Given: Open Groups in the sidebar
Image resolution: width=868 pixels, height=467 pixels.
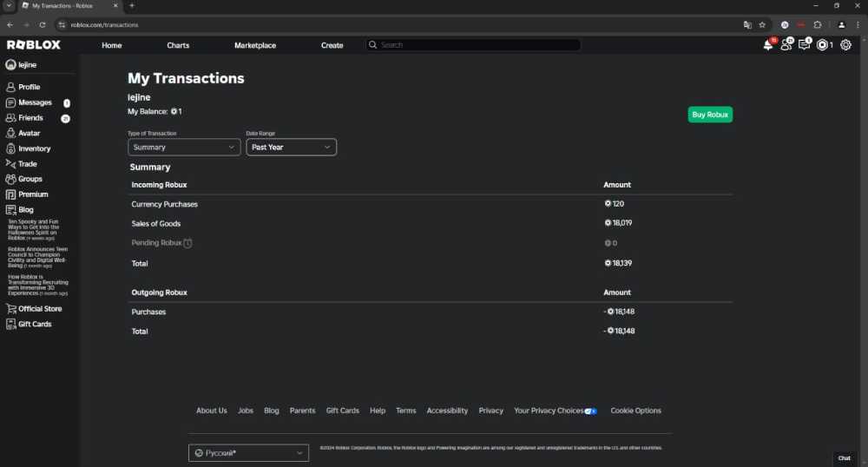Looking at the screenshot, I should pyautogui.click(x=30, y=180).
